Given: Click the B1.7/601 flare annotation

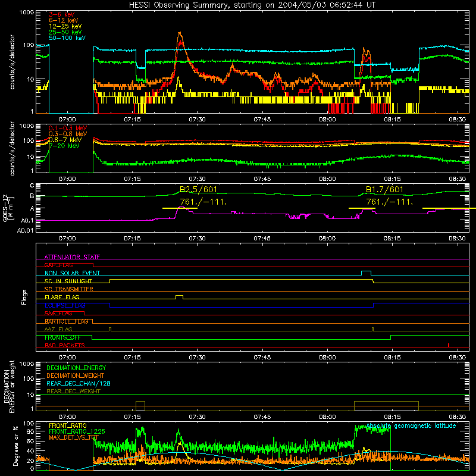Looking at the screenshot, I should pos(384,190).
